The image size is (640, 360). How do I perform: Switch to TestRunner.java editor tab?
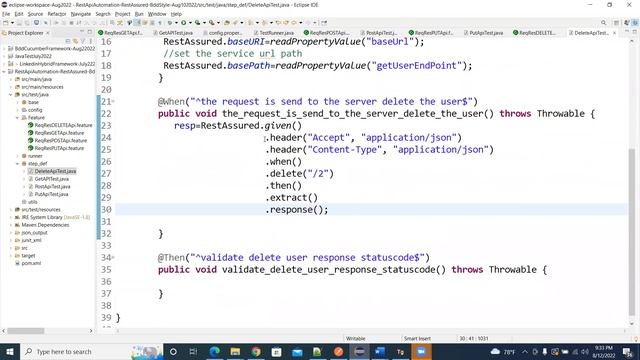click(x=274, y=33)
